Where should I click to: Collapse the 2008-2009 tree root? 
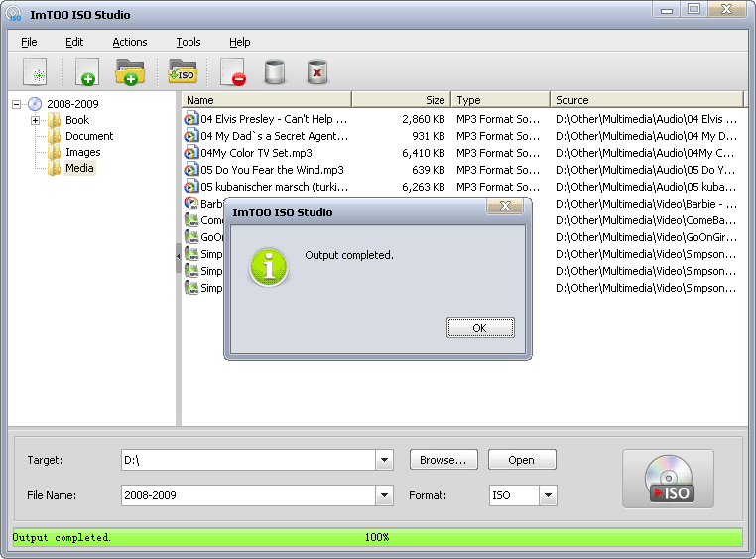click(x=17, y=104)
